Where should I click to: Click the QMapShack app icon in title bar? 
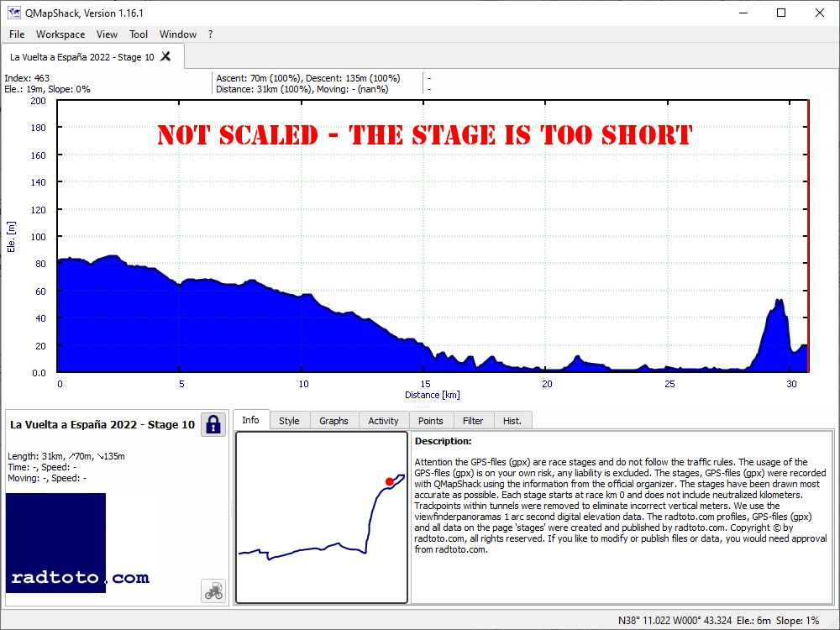click(x=14, y=13)
